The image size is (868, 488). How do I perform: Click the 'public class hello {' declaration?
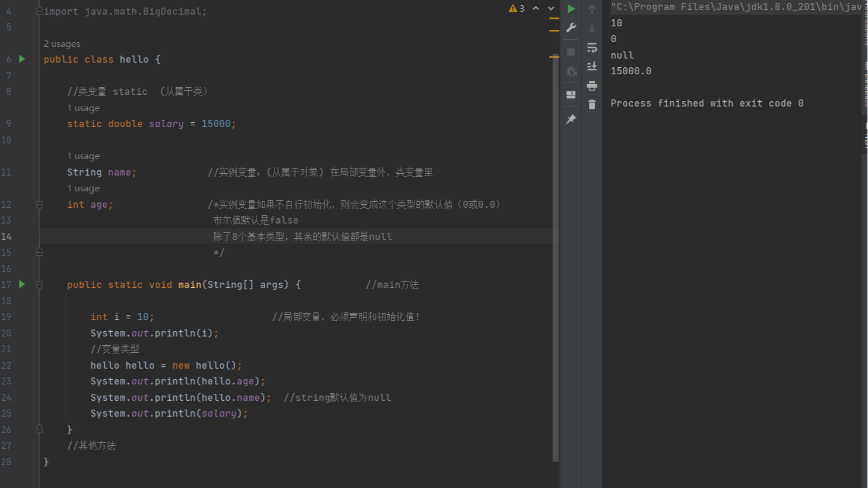102,59
